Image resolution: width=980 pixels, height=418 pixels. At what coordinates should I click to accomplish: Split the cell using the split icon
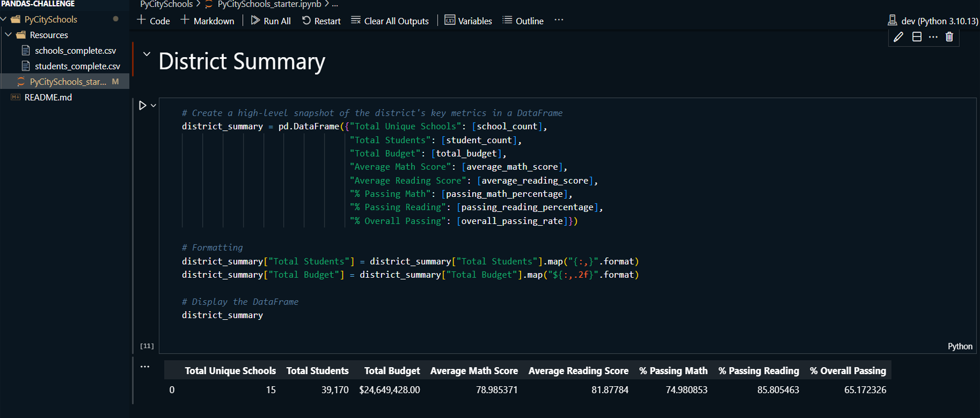click(x=917, y=37)
